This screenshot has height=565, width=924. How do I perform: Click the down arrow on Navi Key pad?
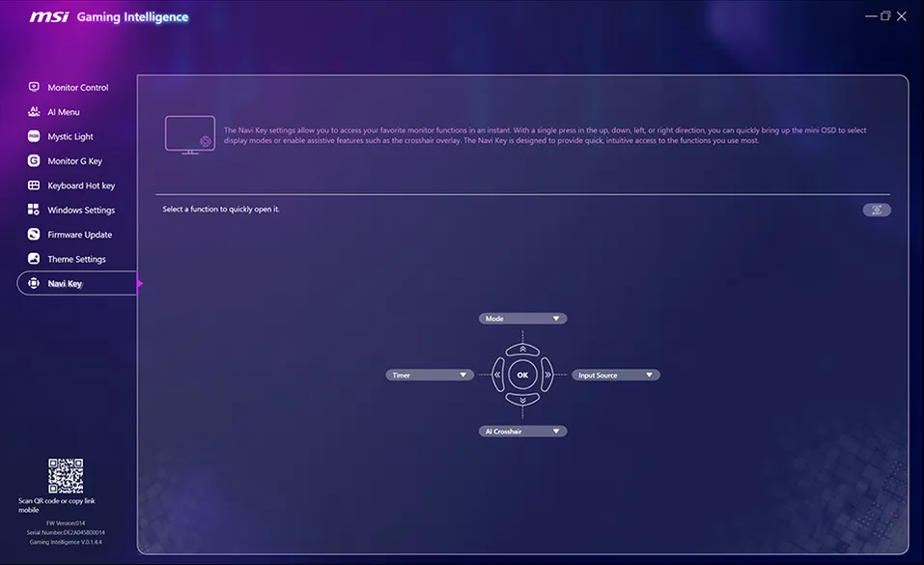pyautogui.click(x=522, y=400)
